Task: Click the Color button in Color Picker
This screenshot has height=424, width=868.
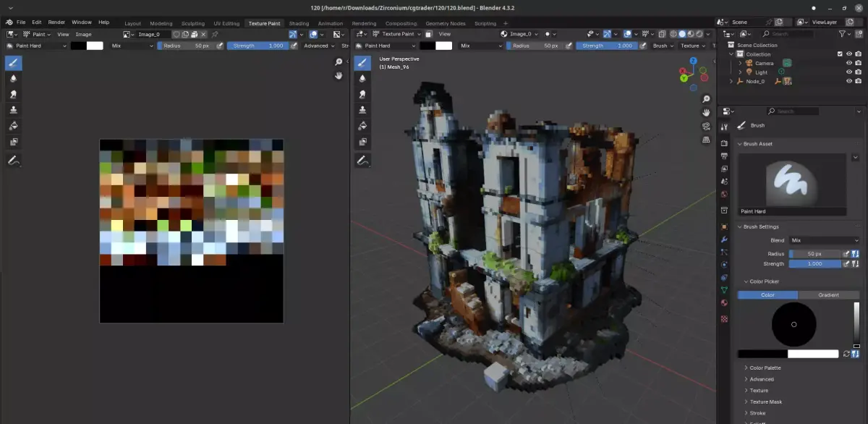Action: point(767,295)
